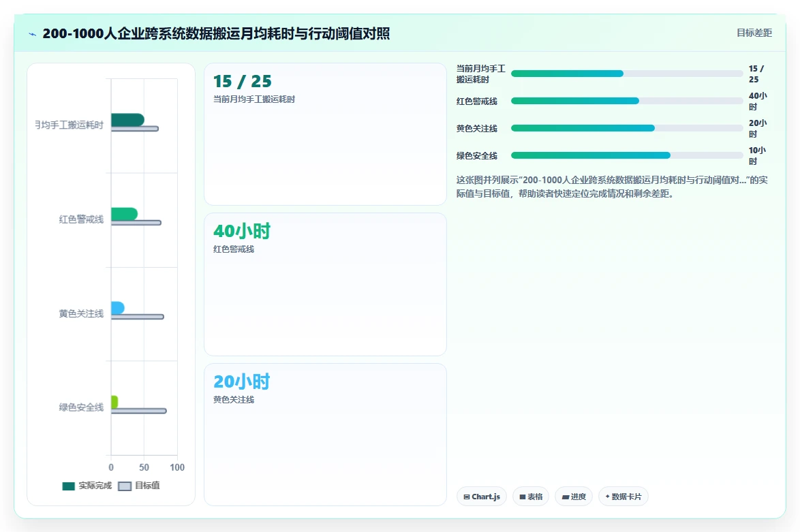
Task: Click the gray target bar for 绿色安全线
Action: click(x=139, y=411)
